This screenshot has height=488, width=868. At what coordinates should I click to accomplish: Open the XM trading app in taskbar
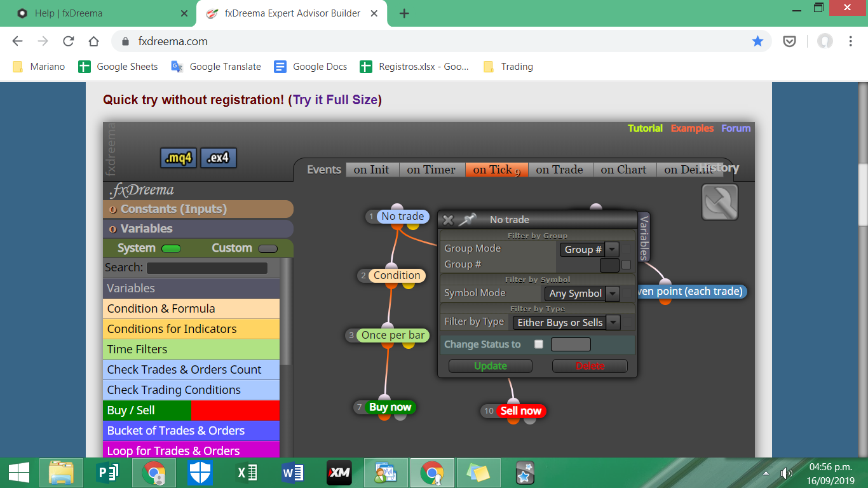339,473
